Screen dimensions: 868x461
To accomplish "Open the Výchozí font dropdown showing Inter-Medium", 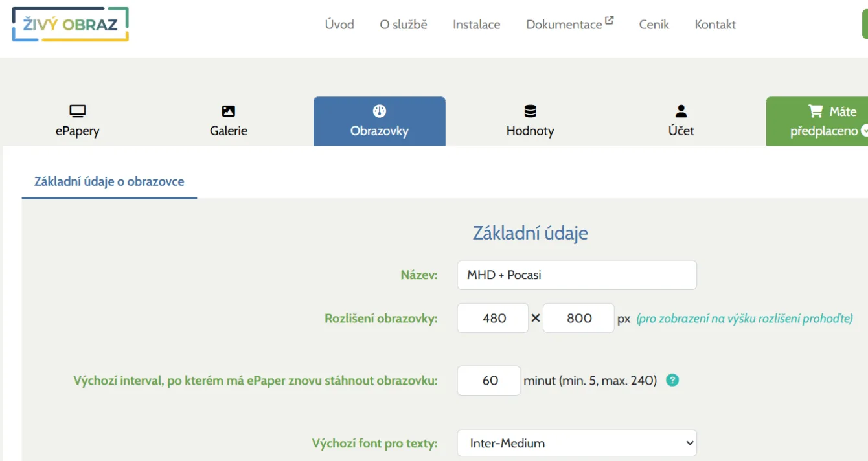I will pos(577,443).
